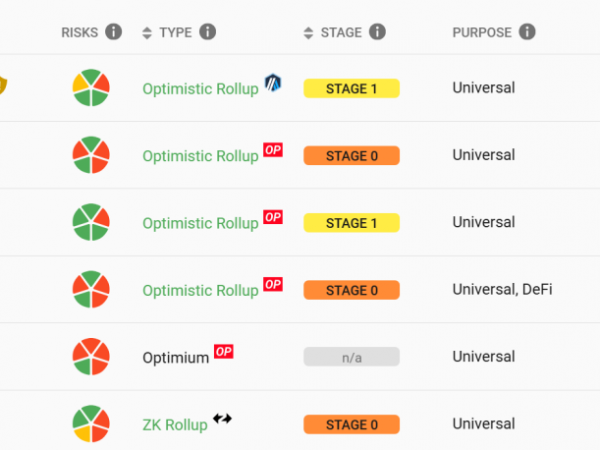
Task: Click the Stage column info icon
Action: [377, 32]
